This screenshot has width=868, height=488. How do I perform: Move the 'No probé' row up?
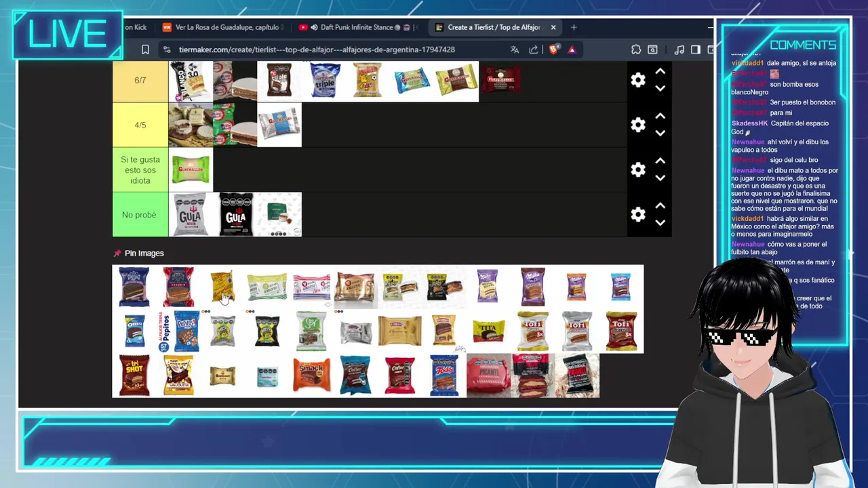click(660, 205)
